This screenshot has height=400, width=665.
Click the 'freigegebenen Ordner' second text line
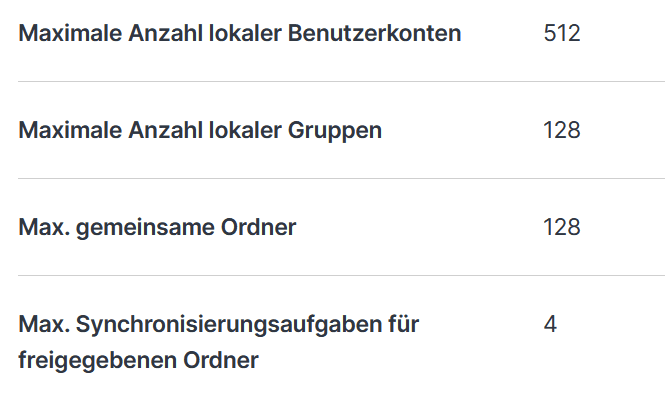tap(139, 361)
